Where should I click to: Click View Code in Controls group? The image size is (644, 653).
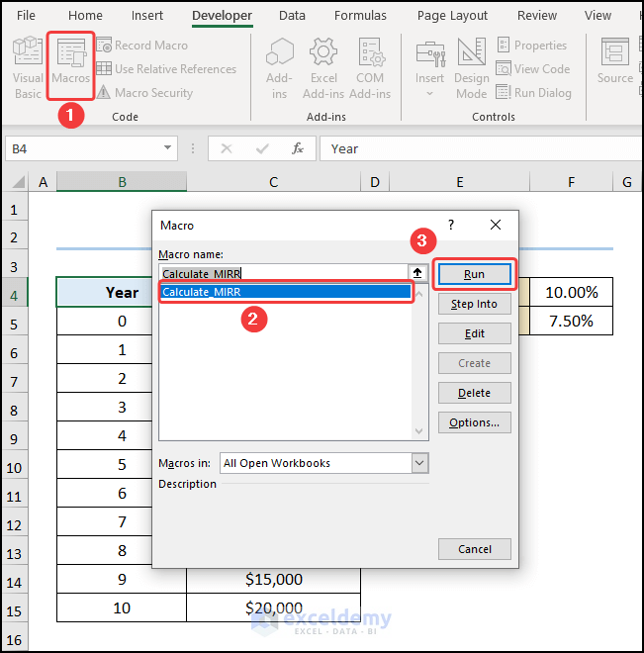(533, 68)
